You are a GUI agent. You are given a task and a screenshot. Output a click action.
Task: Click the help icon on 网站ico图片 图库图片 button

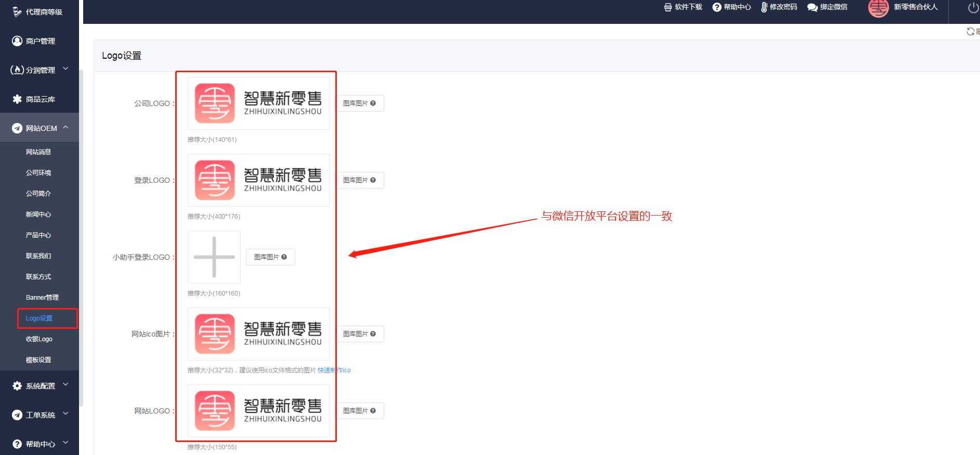point(373,334)
